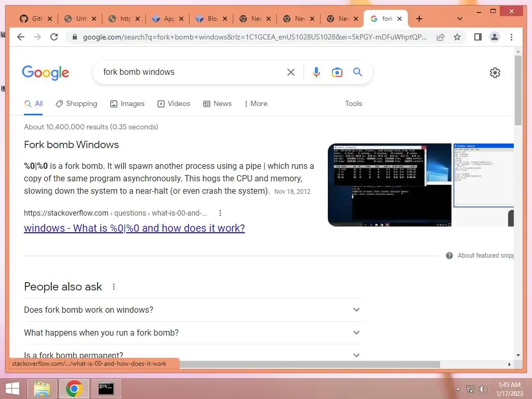Click the vertical scrollbar down arrow
Image resolution: width=532 pixels, height=399 pixels.
(518, 355)
